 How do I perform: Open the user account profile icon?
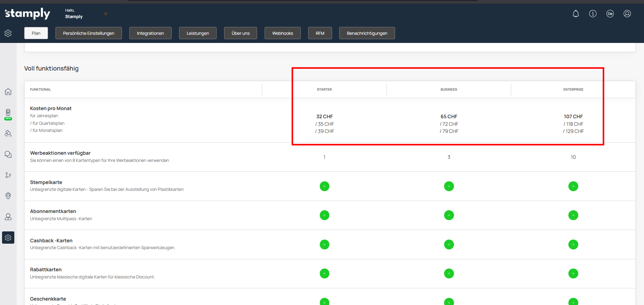click(627, 14)
